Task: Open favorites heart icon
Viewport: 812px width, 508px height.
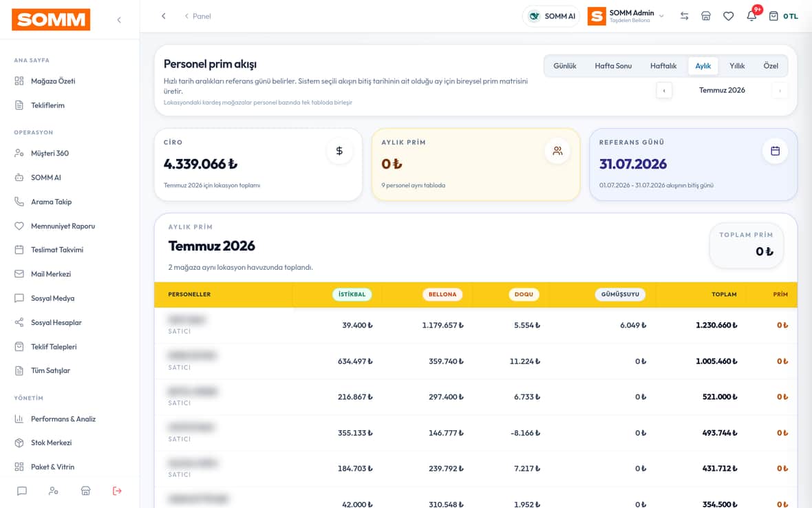Action: tap(729, 16)
